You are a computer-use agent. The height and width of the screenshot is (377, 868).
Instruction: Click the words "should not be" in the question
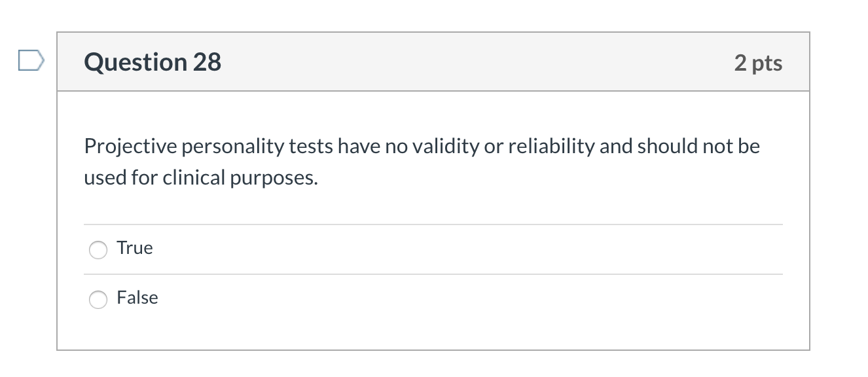pos(698,147)
